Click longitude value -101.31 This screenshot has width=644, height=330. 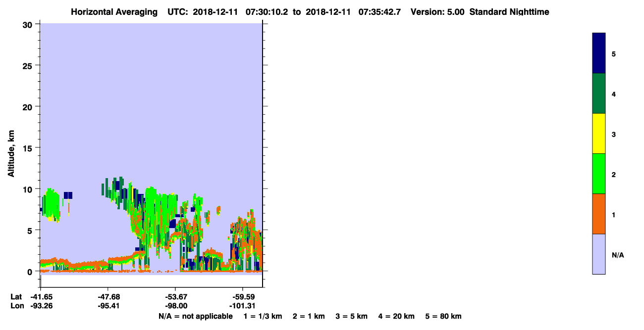tap(242, 306)
